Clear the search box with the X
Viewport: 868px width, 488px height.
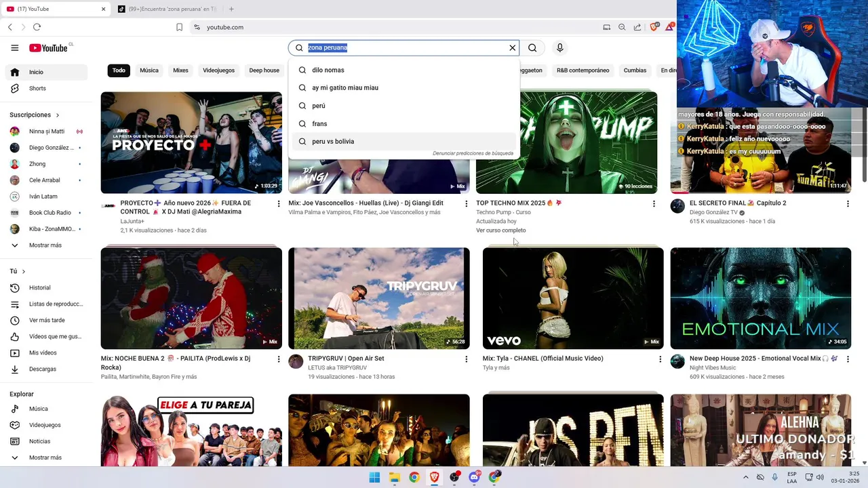coord(513,47)
